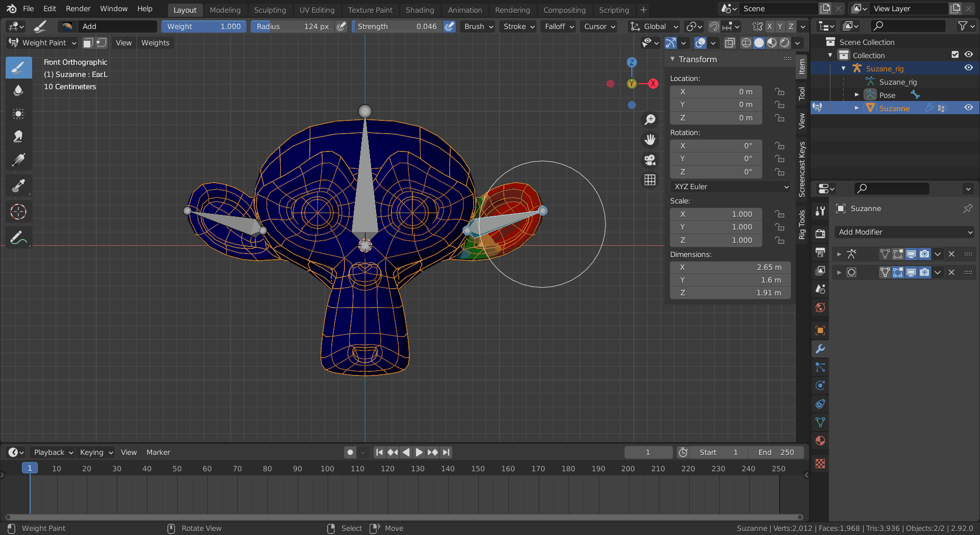This screenshot has height=535, width=980.
Task: Select the Smear weight paint tool
Action: (18, 137)
